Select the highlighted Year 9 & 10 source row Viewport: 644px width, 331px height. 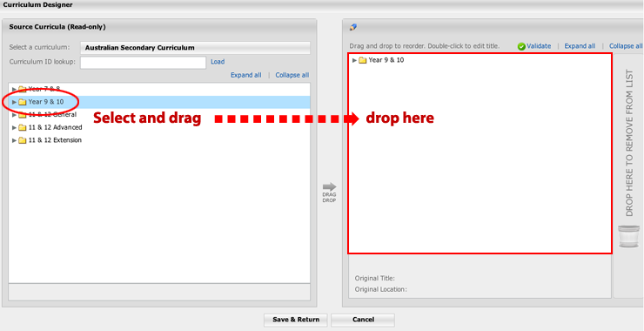(x=159, y=102)
